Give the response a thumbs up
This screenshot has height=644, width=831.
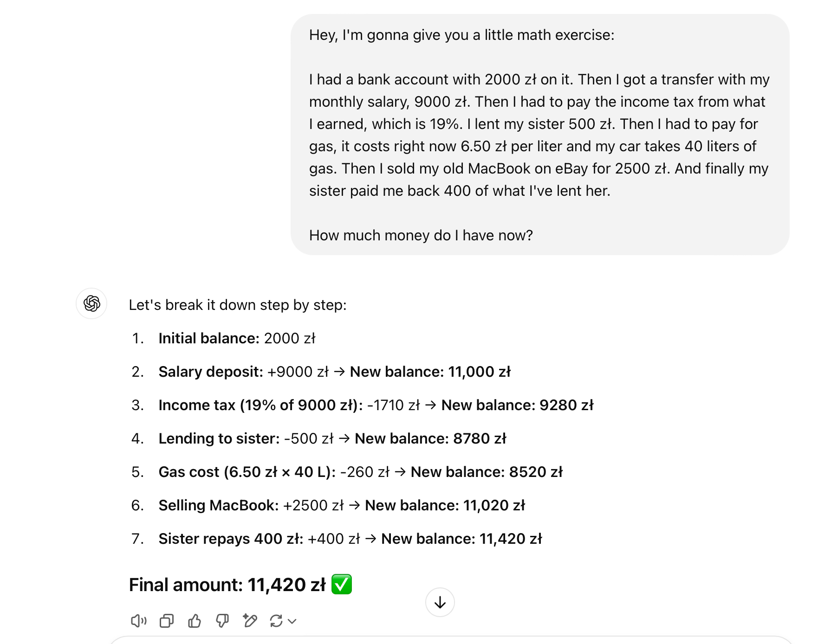(x=195, y=621)
